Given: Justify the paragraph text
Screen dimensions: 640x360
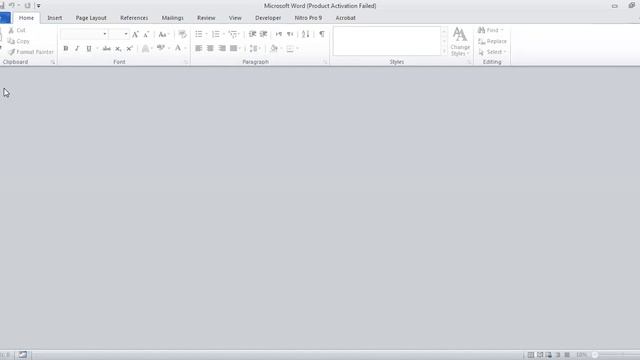Looking at the screenshot, I should tap(233, 49).
